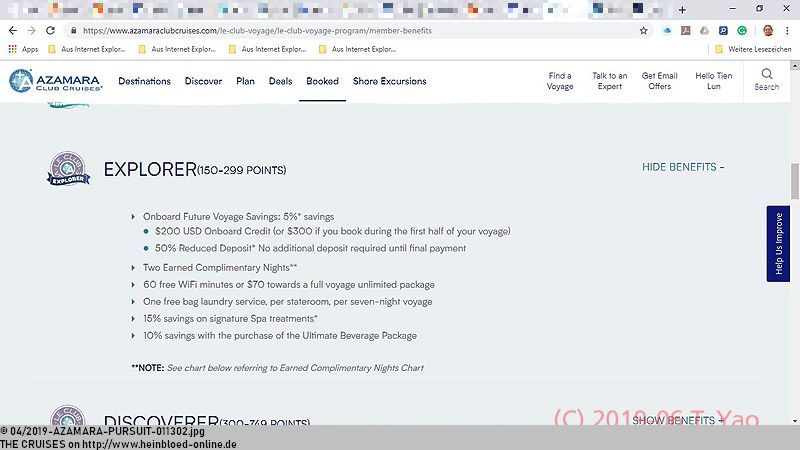Image resolution: width=800 pixels, height=450 pixels.
Task: Click the padlock site info icon
Action: pyautogui.click(x=73, y=31)
